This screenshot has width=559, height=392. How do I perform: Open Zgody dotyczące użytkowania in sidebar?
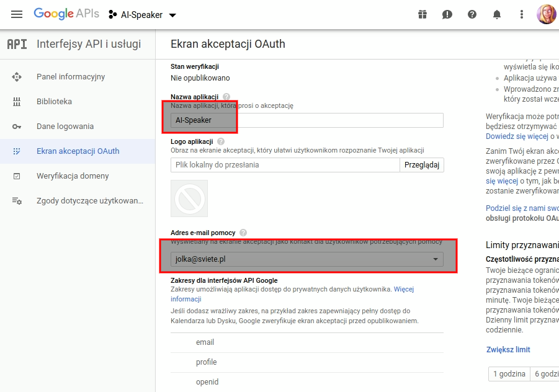78,200
